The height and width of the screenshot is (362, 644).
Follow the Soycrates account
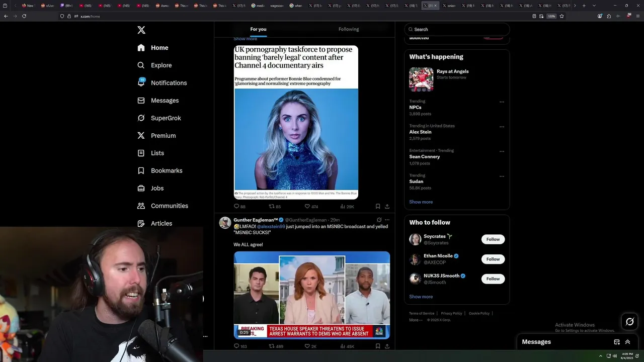pos(493,239)
